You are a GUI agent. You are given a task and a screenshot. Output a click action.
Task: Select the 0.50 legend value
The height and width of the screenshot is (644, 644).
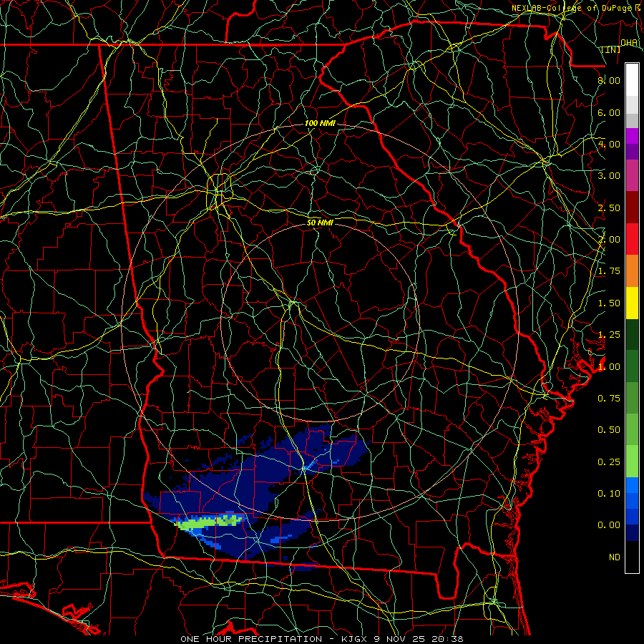click(x=609, y=430)
